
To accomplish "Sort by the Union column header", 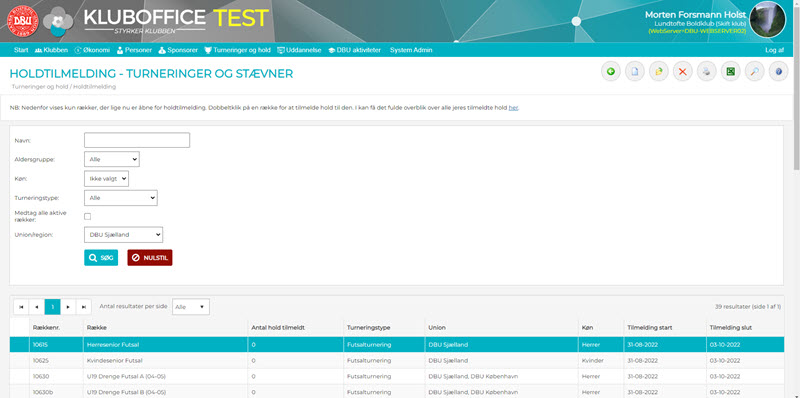I will 437,327.
